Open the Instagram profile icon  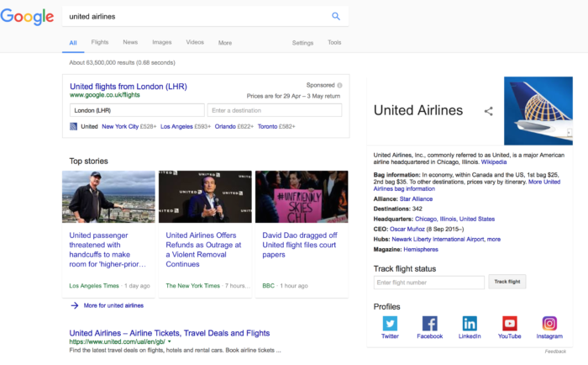pyautogui.click(x=549, y=323)
